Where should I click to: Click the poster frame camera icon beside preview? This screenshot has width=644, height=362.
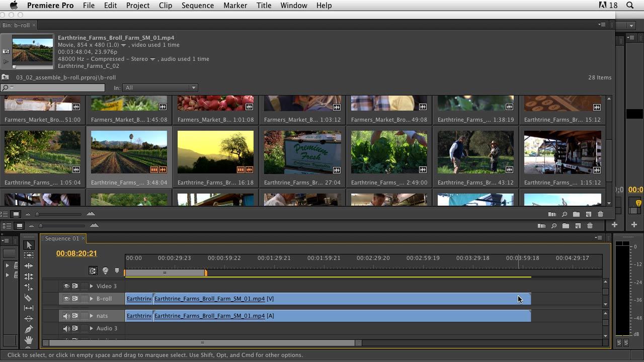point(6,51)
